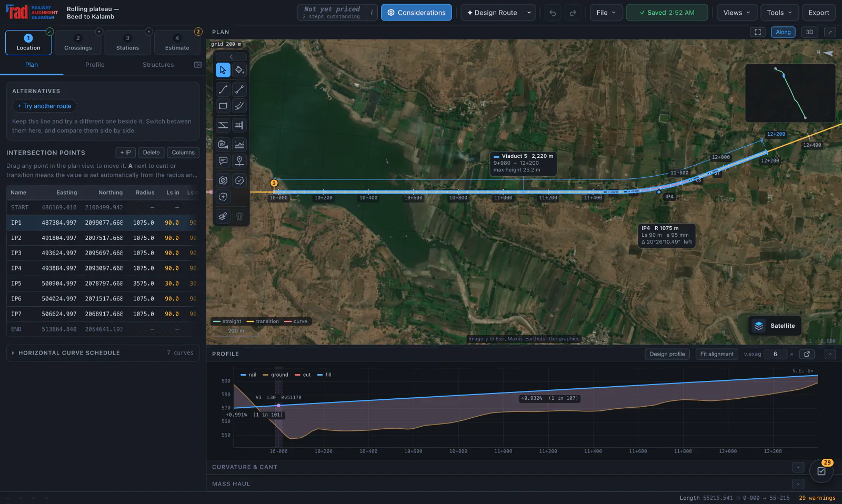
Task: Add a comment annotation with speech-bubble tool
Action: pyautogui.click(x=223, y=160)
